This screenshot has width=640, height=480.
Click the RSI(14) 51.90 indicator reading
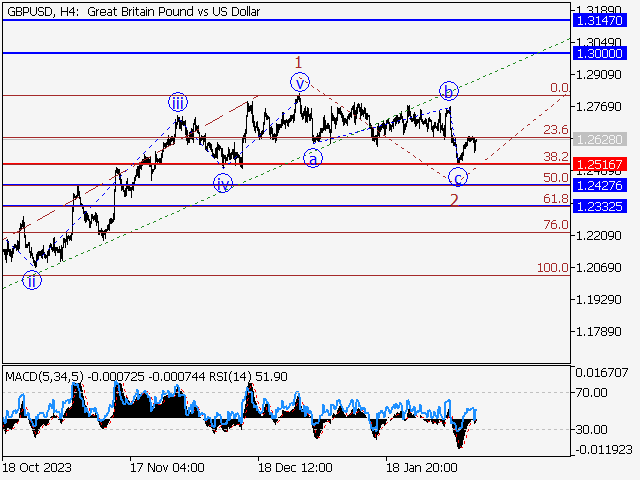pyautogui.click(x=248, y=376)
